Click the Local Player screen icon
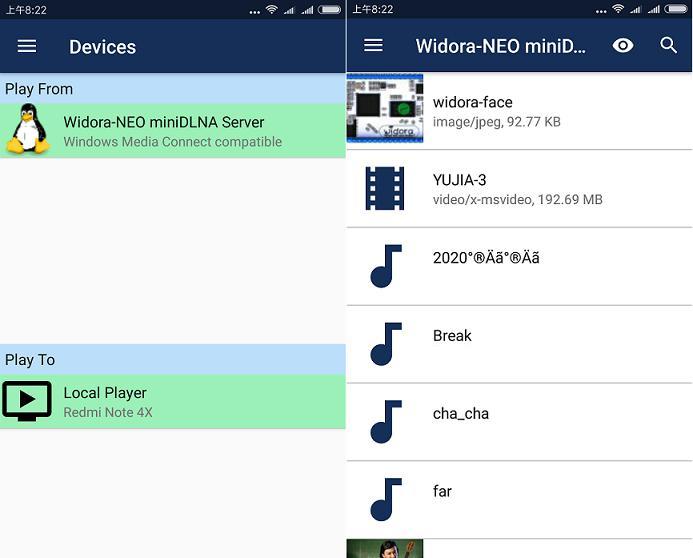This screenshot has height=558, width=693. (x=27, y=402)
